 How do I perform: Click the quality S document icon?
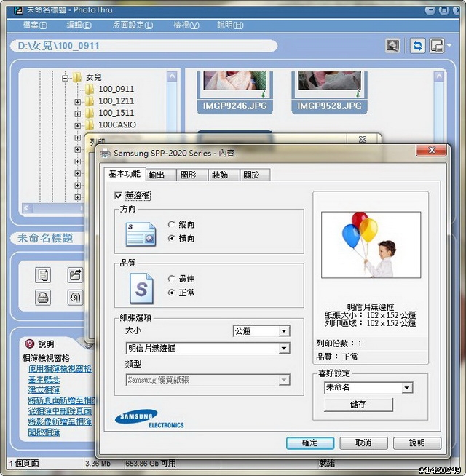coord(141,288)
